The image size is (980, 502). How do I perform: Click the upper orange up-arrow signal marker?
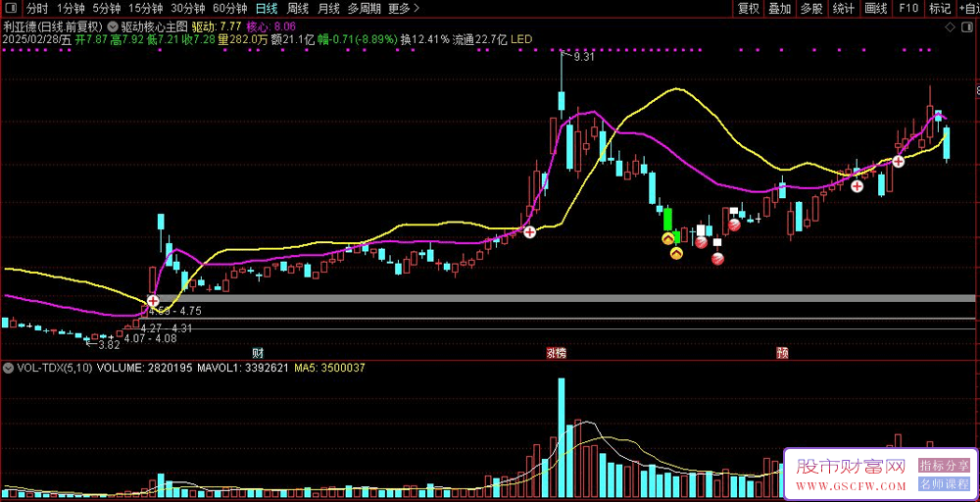(667, 237)
